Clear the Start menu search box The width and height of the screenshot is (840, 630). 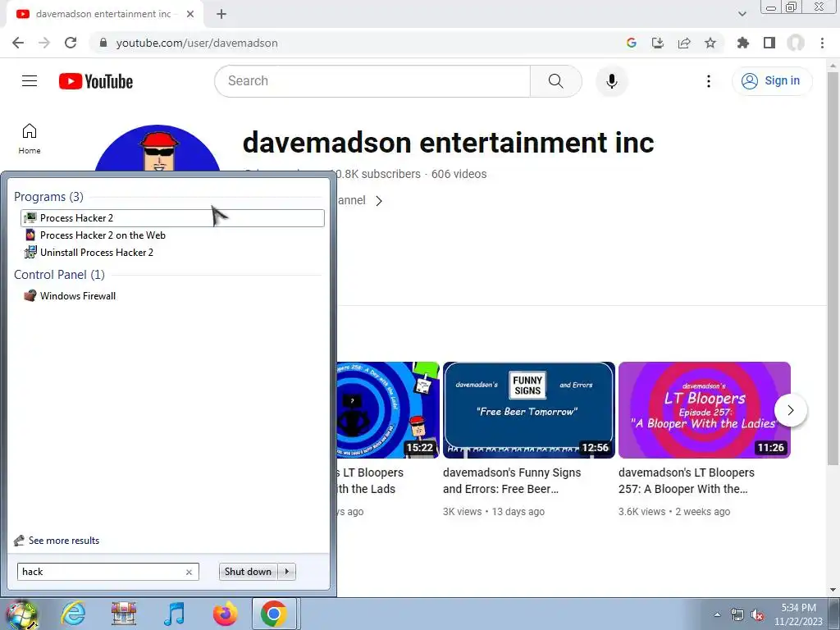pyautogui.click(x=189, y=572)
